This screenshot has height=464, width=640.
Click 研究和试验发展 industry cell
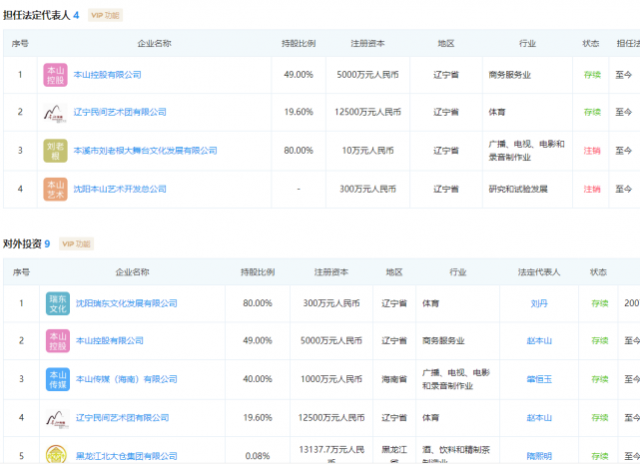(518, 189)
